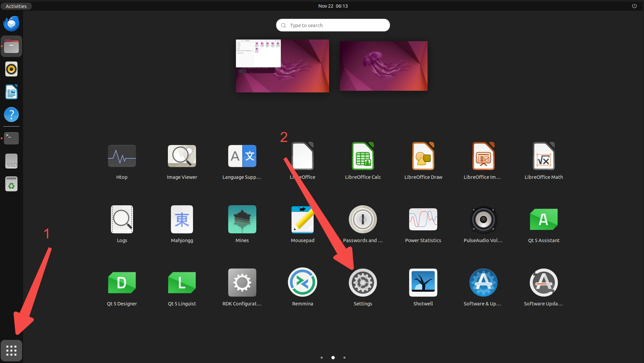This screenshot has height=363, width=644.
Task: Open Software & Updates
Action: pos(483,283)
